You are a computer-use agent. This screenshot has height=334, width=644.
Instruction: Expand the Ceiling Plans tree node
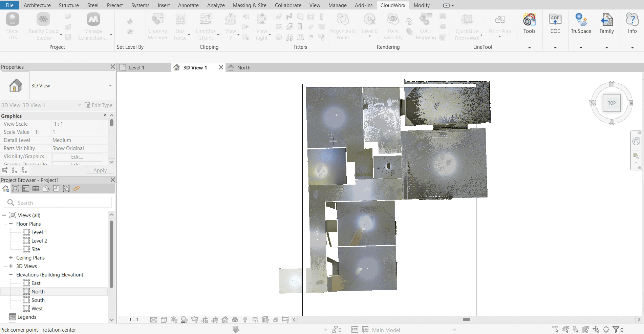(x=11, y=257)
